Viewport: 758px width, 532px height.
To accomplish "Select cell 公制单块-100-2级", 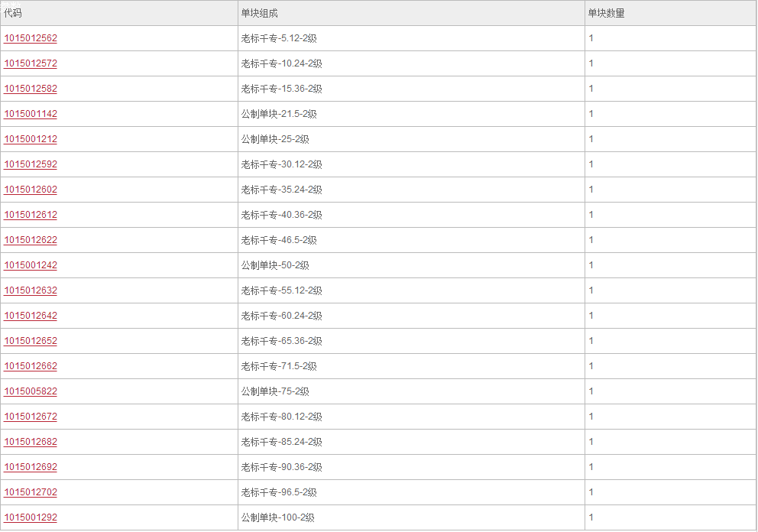I will [x=411, y=517].
